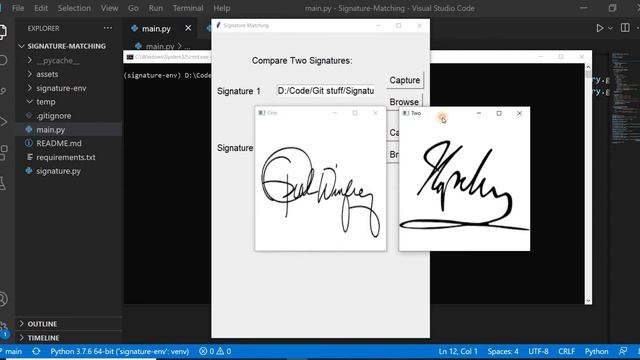Click the Synchronize Changes icon in the status bar
Viewport: 640px width, 360px height.
36,351
